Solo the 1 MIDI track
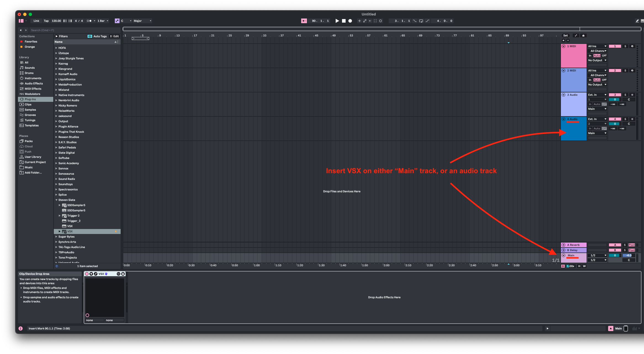This screenshot has height=354, width=644. [x=625, y=46]
